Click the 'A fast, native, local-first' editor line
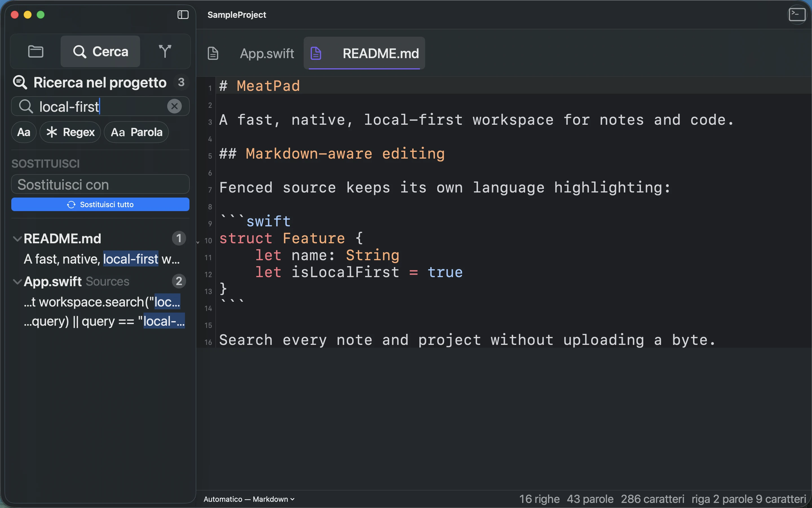 point(476,120)
